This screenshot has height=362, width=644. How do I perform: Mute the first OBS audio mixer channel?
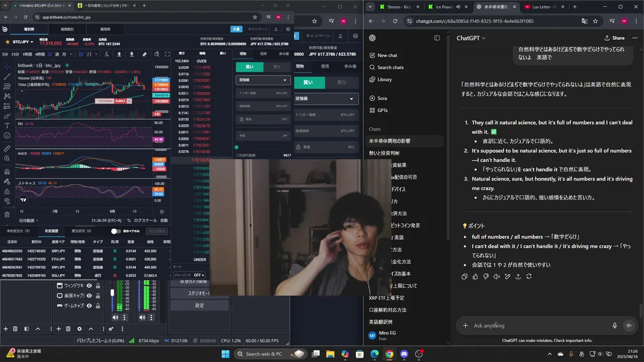point(115,317)
